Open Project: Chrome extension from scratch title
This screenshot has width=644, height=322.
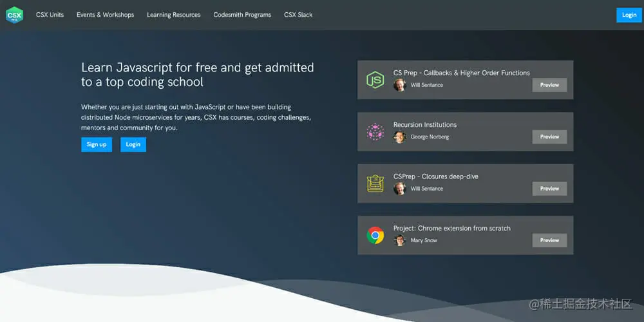point(452,229)
